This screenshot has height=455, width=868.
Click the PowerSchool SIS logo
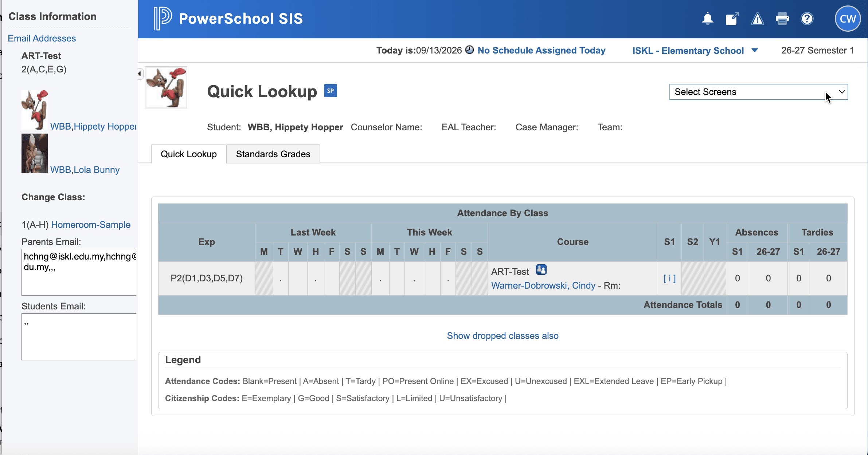tap(228, 19)
